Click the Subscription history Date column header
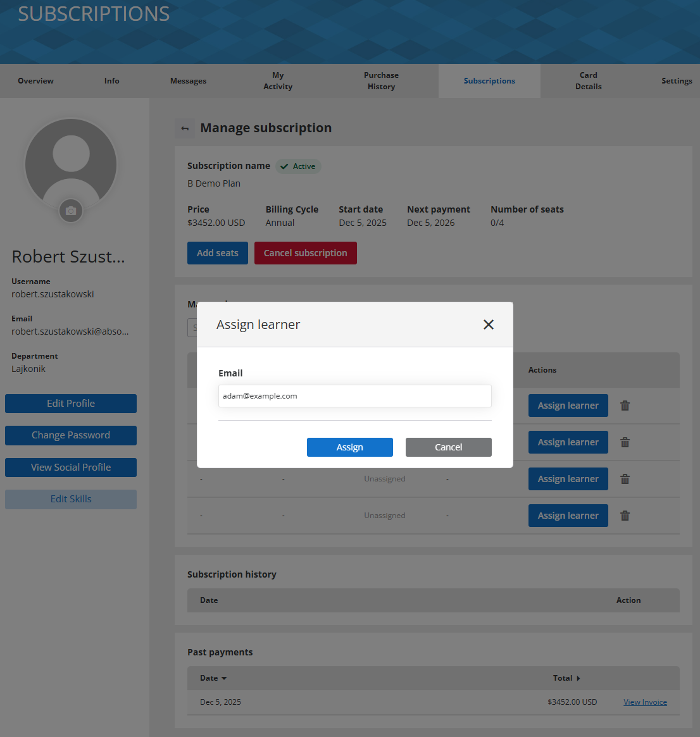Image resolution: width=700 pixels, height=737 pixels. pyautogui.click(x=209, y=600)
